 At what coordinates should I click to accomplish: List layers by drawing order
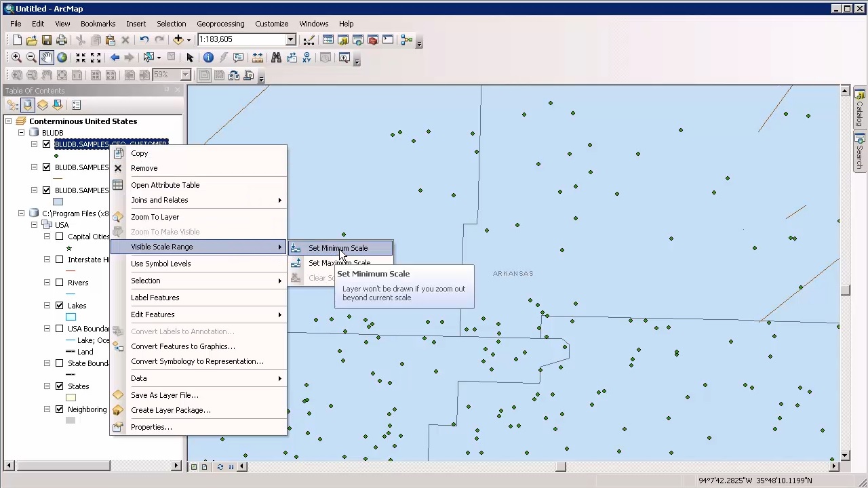click(12, 105)
